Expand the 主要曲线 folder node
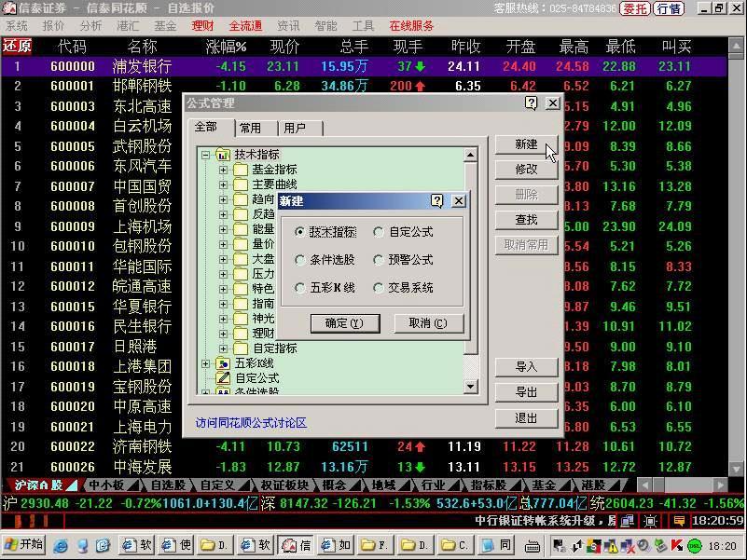Image resolution: width=747 pixels, height=560 pixels. tap(223, 184)
